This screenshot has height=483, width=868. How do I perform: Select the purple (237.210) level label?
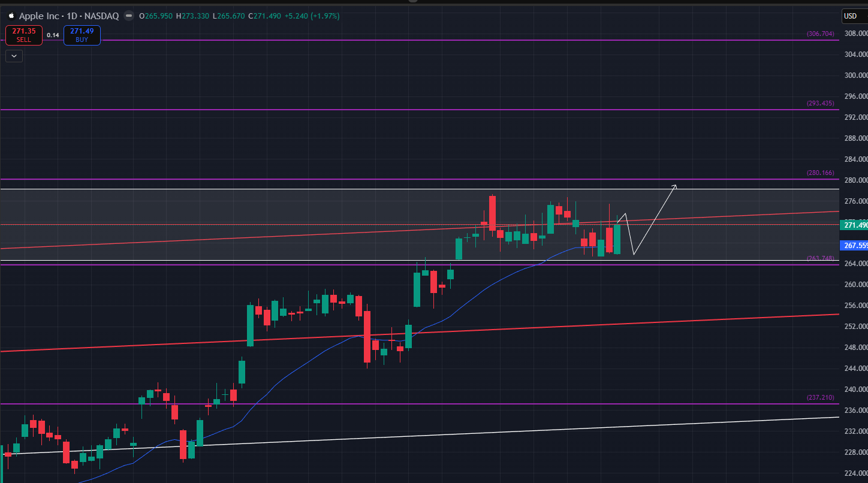(x=820, y=397)
